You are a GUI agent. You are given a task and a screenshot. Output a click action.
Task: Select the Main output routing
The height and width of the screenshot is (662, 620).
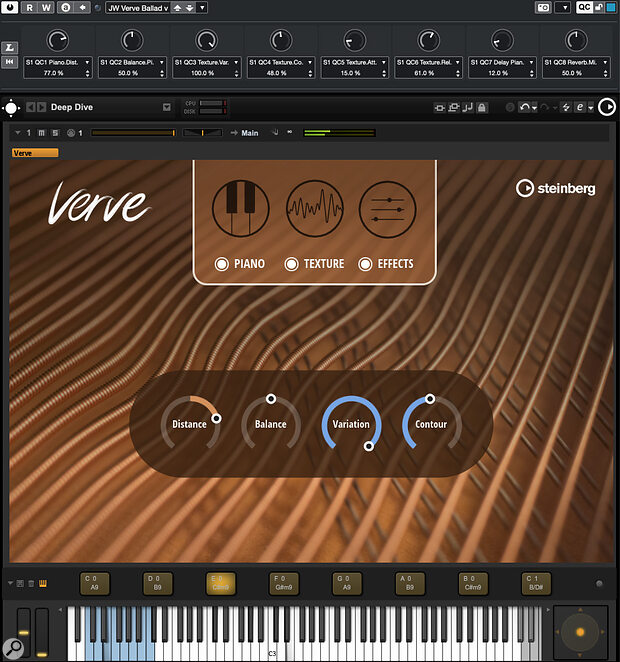click(249, 133)
